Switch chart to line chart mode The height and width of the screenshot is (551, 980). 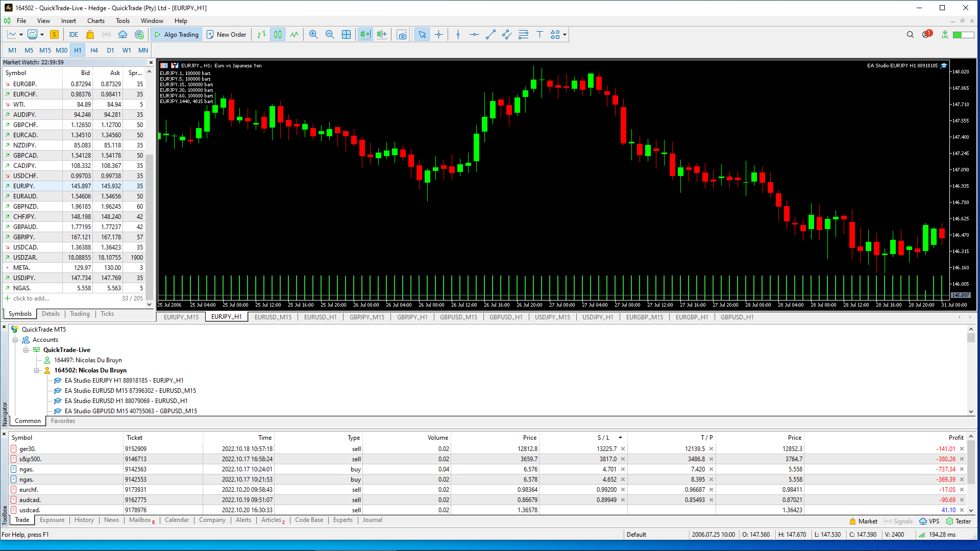[x=294, y=35]
